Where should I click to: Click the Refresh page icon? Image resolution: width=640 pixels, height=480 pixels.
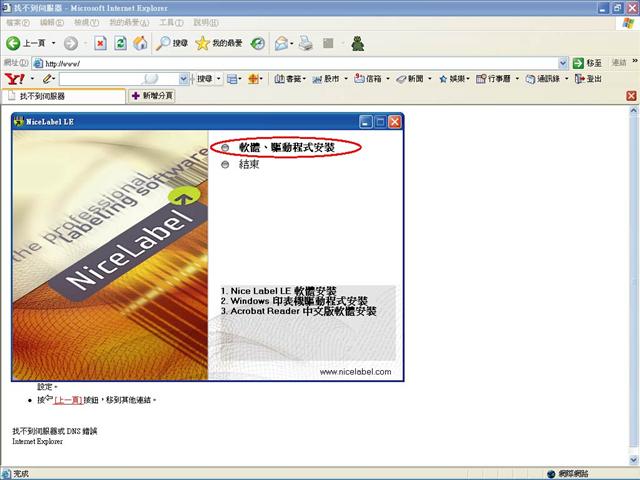coord(120,43)
